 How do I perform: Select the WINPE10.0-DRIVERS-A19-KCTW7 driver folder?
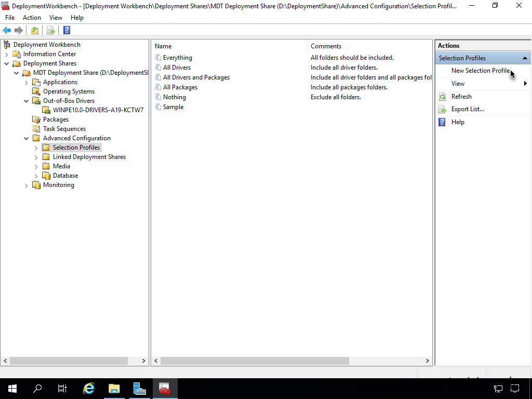click(98, 110)
